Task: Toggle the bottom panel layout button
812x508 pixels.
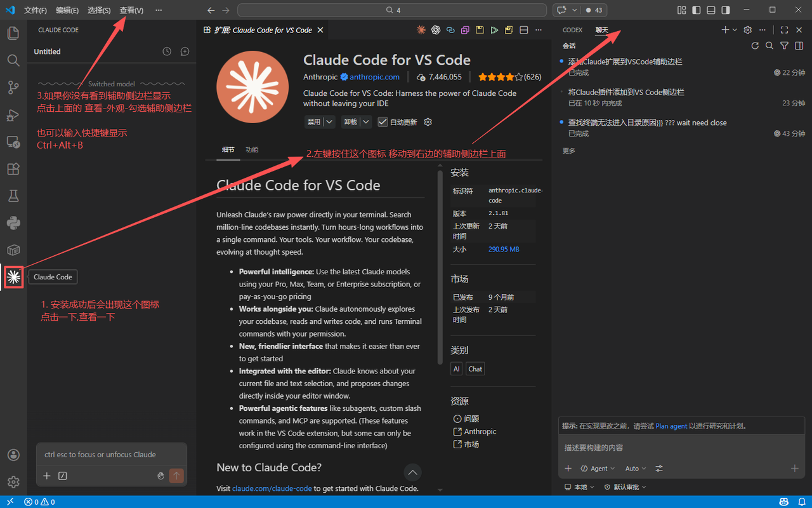Action: 711,10
